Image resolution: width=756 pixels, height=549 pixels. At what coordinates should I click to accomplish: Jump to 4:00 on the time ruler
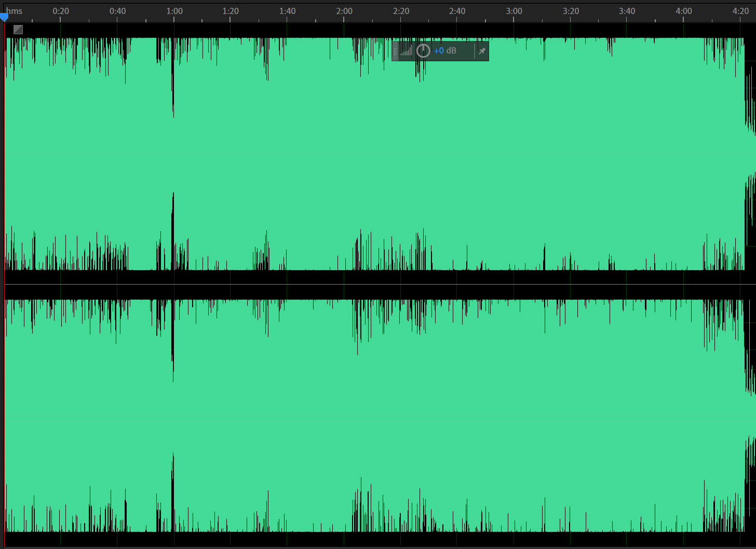(x=684, y=11)
